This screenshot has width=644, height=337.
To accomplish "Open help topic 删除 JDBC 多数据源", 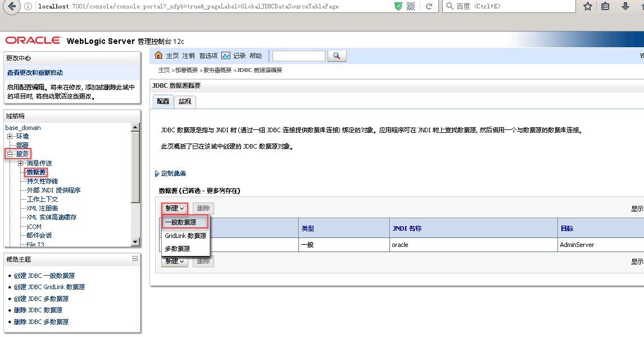I will [41, 322].
